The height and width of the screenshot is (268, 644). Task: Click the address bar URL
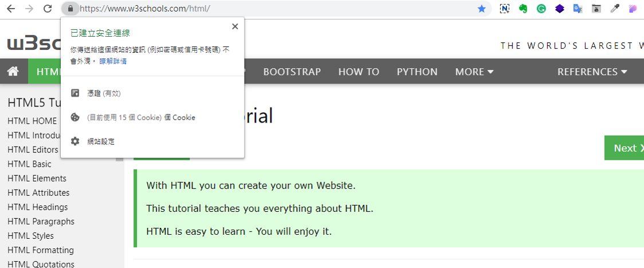(145, 9)
